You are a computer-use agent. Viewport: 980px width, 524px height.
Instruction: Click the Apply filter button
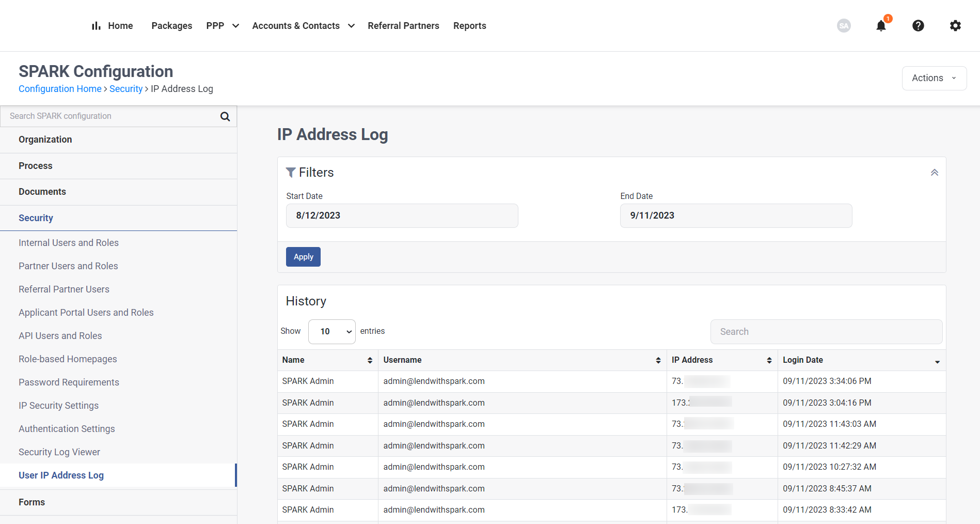(x=303, y=257)
